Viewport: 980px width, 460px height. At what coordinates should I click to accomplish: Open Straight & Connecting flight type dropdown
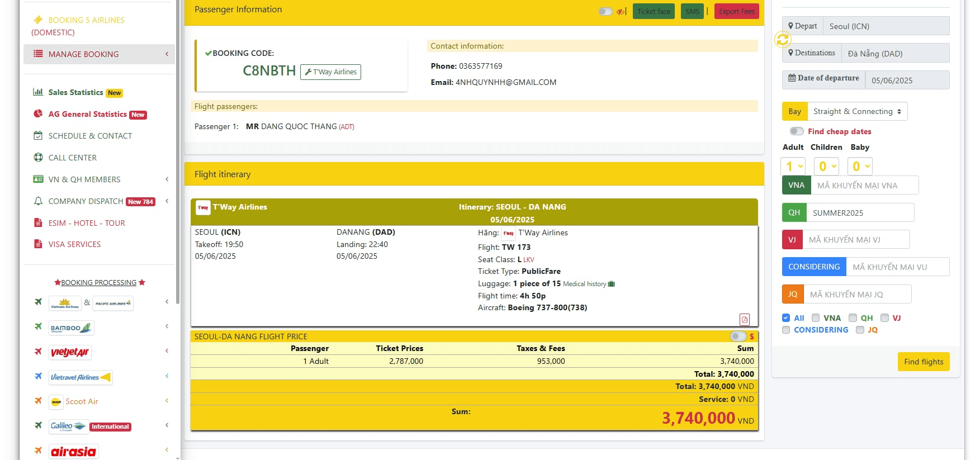point(857,111)
